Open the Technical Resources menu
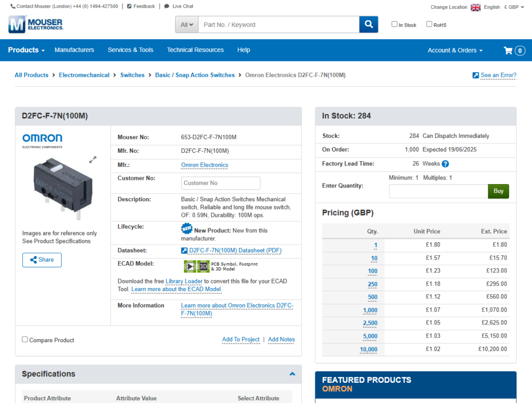532x403 pixels. point(195,50)
